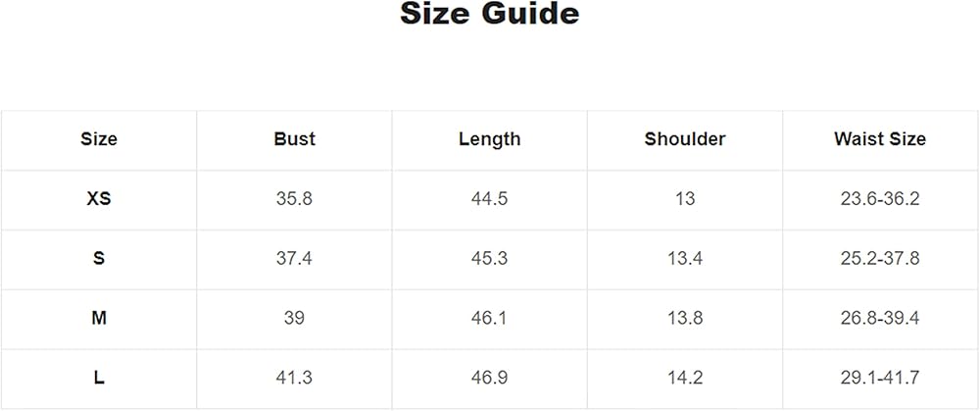Click L waist range 29.1-41.7
The image size is (980, 411).
tap(880, 379)
